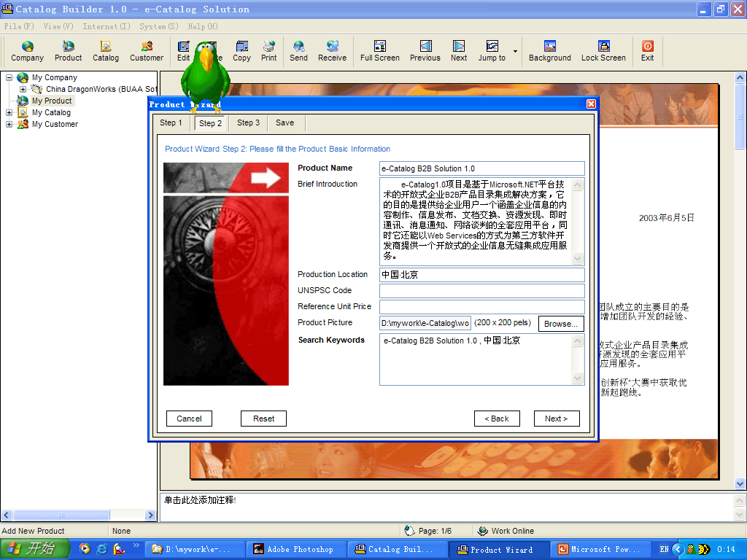Click the Jump to icon
747x560 pixels.
[x=492, y=51]
